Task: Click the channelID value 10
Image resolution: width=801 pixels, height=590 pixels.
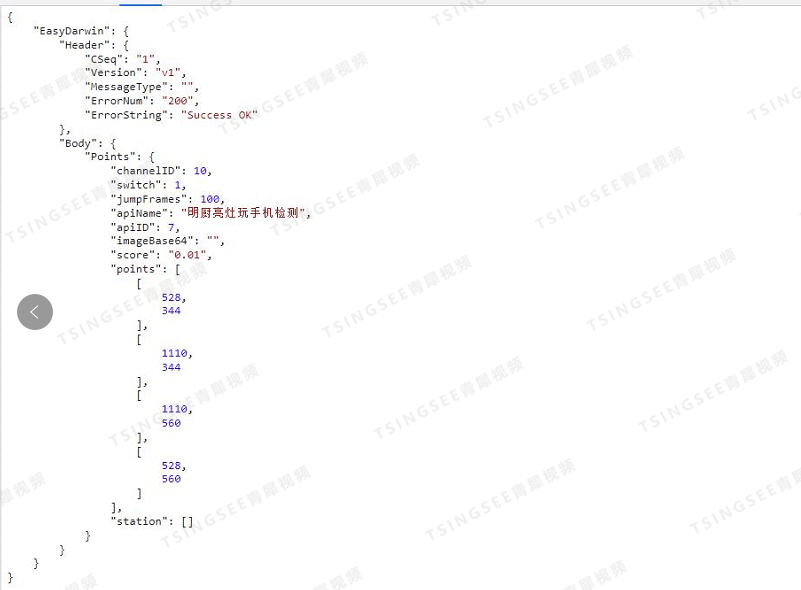Action: (x=200, y=171)
